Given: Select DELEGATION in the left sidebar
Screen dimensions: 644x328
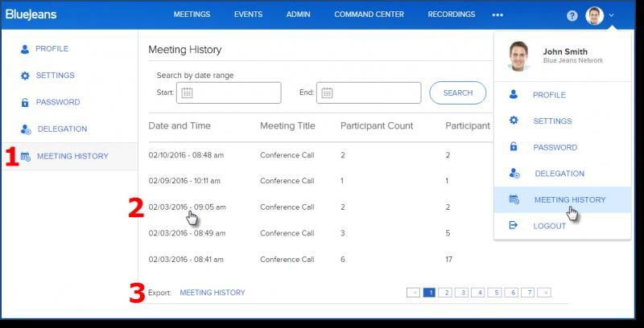Looking at the screenshot, I should pyautogui.click(x=63, y=129).
